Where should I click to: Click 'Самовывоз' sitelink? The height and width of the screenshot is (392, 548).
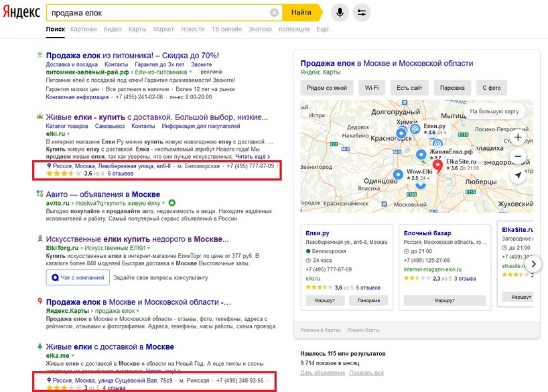(110, 126)
